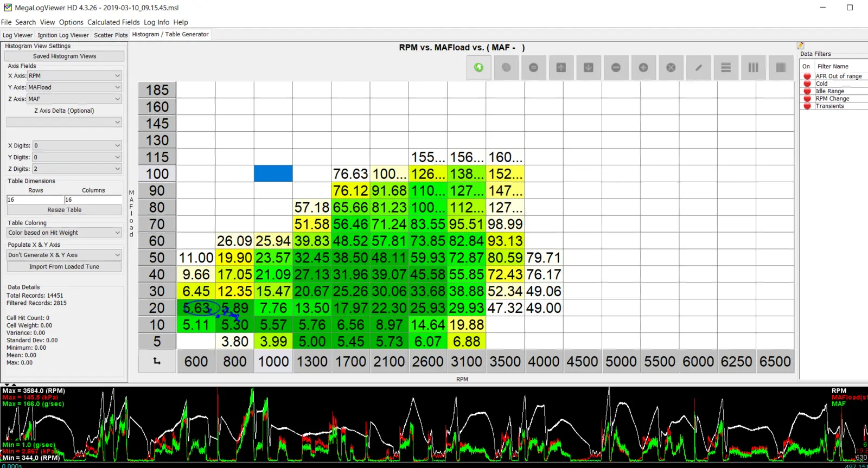Toggle the RPM Change filter indicator
Screen dimensions: 868x468
pos(807,99)
